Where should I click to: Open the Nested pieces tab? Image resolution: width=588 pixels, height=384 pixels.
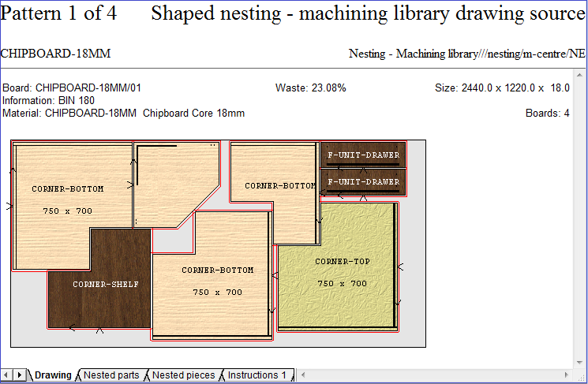182,375
